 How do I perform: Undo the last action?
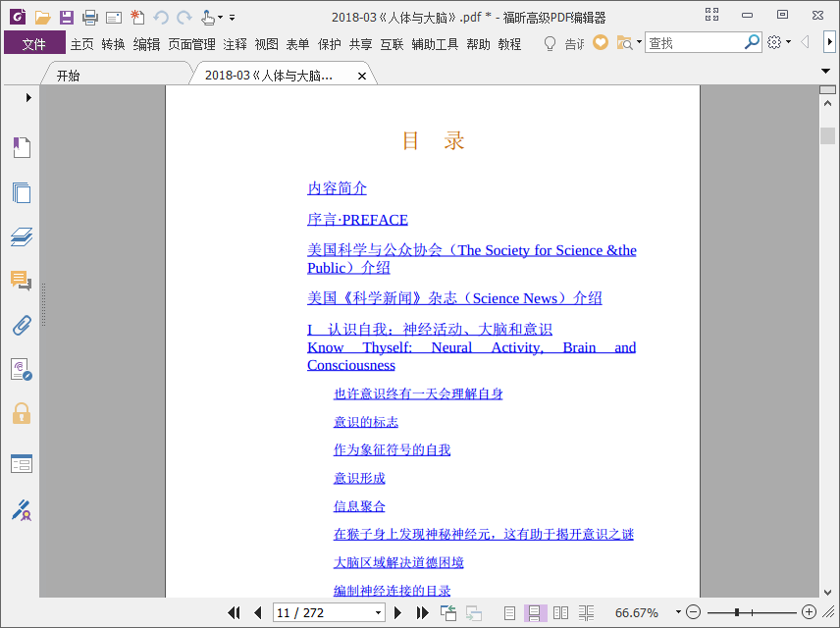(161, 18)
